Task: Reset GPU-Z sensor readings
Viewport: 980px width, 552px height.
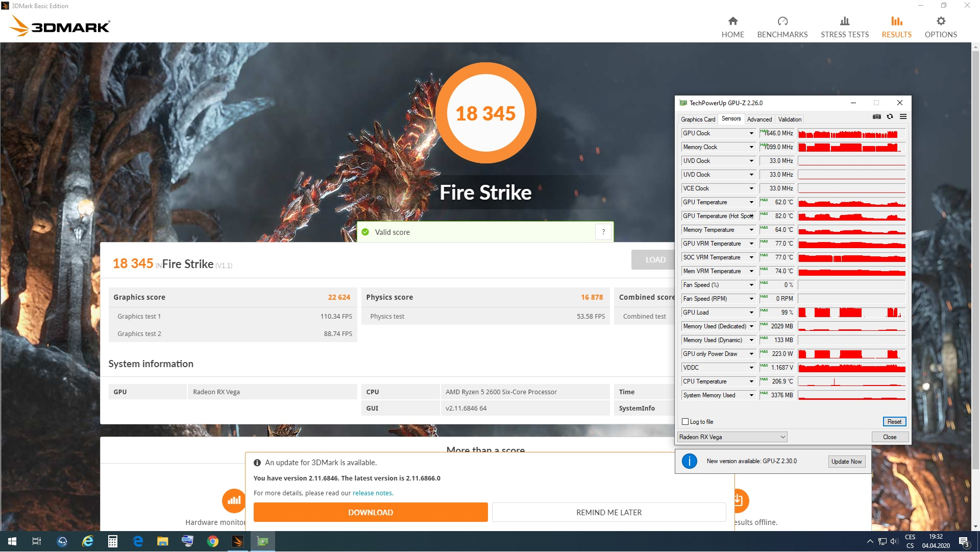Action: 894,422
